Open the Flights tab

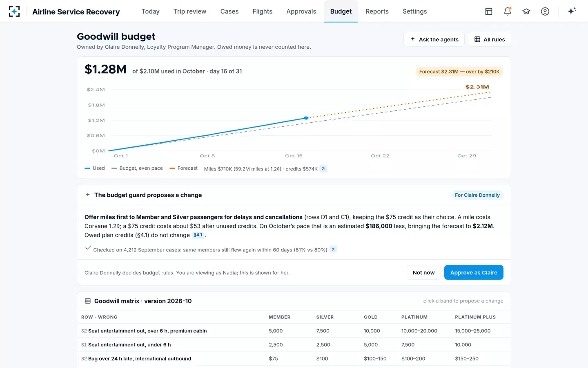[263, 11]
